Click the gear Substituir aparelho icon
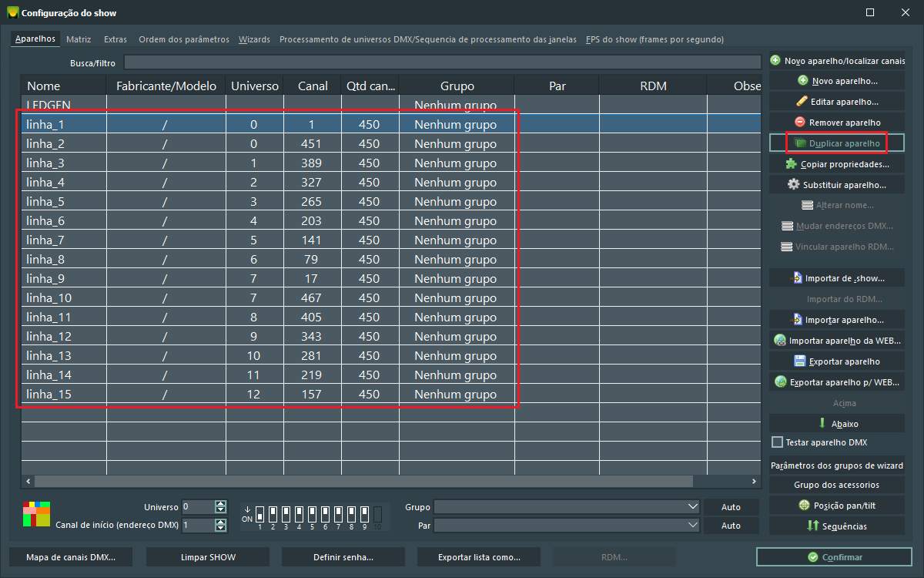 tap(793, 185)
